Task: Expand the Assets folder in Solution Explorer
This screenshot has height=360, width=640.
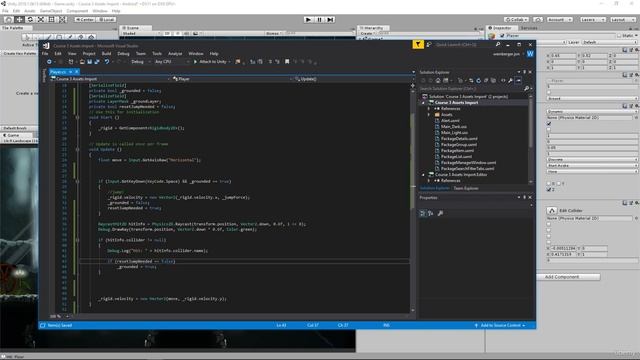Action: click(x=429, y=115)
